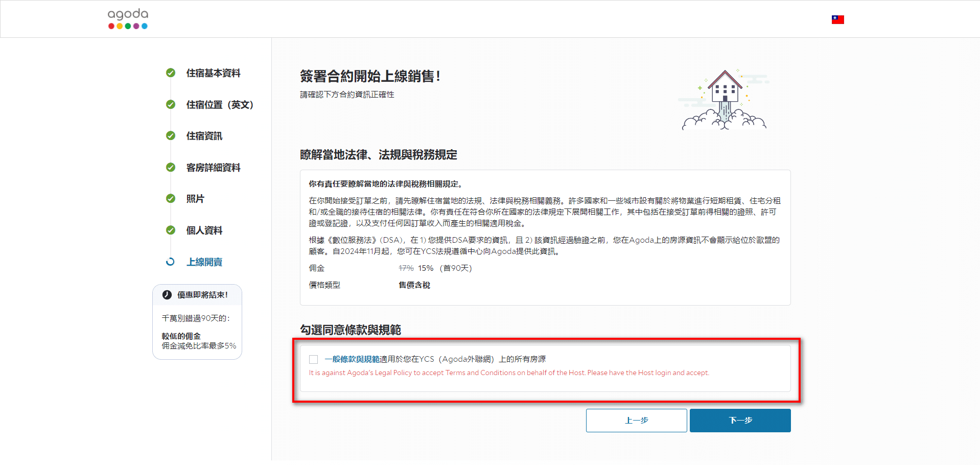Click the 15% (首90天) commission value
This screenshot has width=980, height=465.
point(445,268)
